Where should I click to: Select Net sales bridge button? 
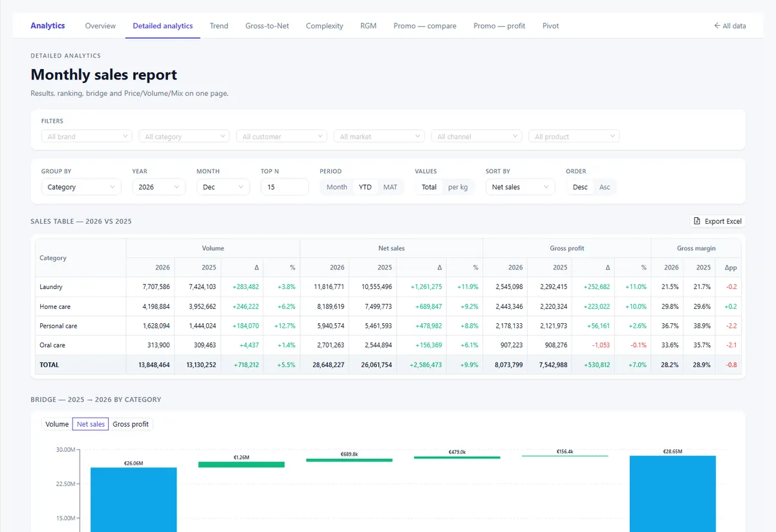[x=91, y=424]
